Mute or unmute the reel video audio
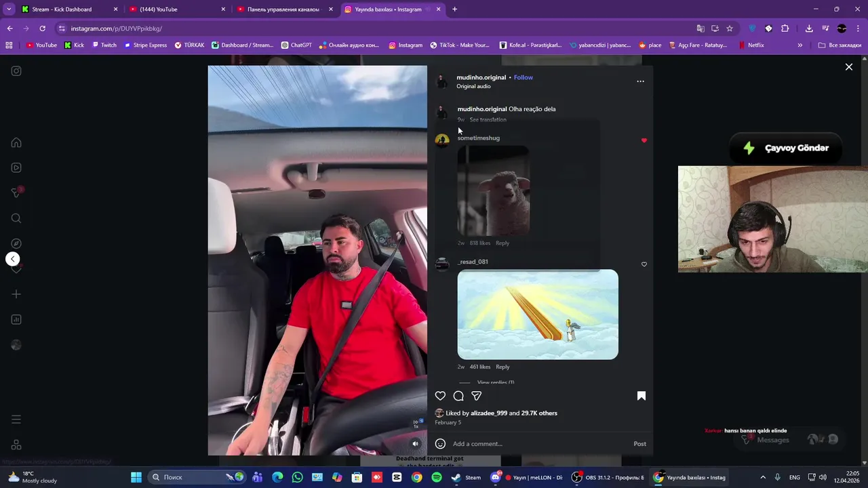 coord(416,444)
